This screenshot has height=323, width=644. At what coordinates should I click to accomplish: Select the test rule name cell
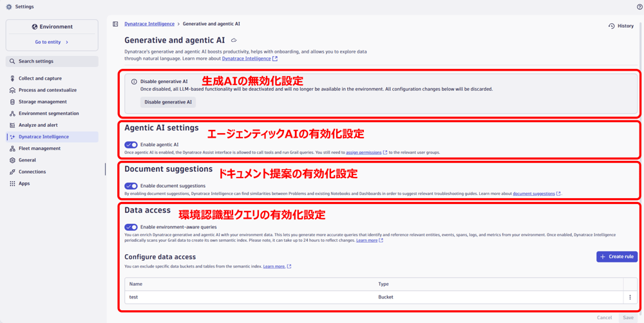[133, 297]
